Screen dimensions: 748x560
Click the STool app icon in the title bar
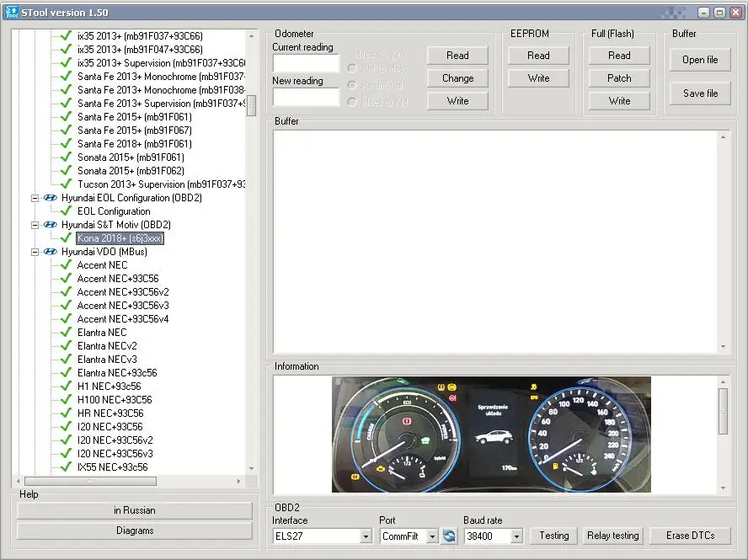click(12, 13)
